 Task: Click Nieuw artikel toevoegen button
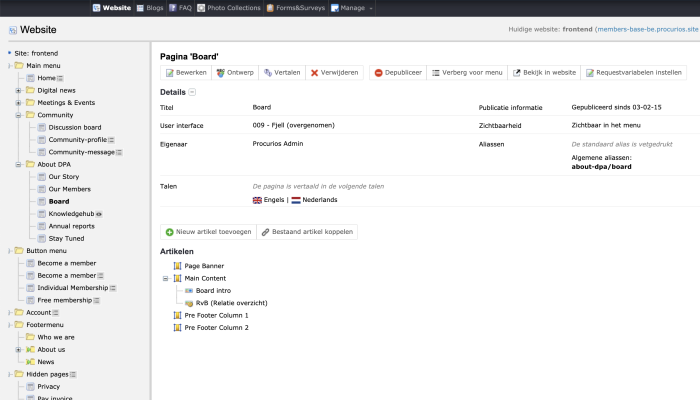click(x=207, y=232)
